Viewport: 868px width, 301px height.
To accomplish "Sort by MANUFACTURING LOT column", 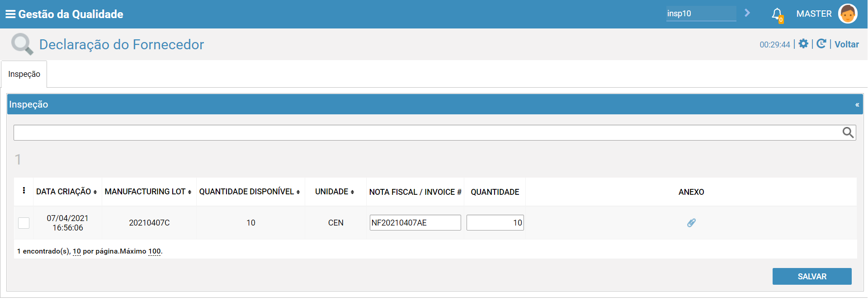I will [148, 192].
